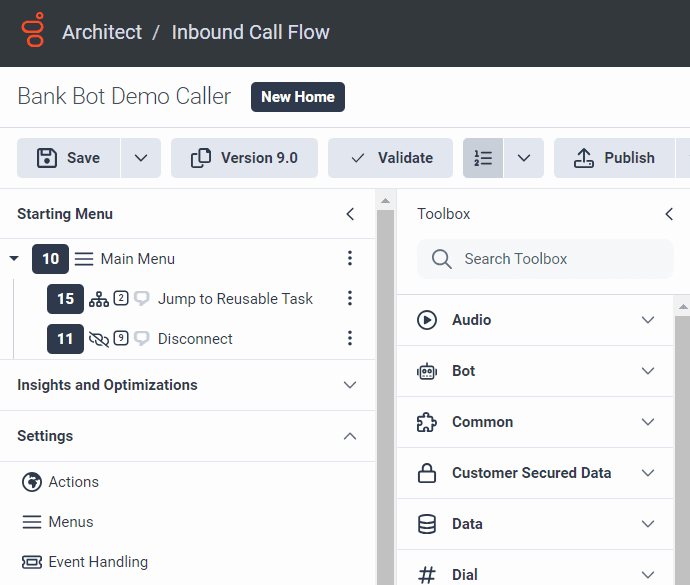
Task: Expand Insights and Optimizations section
Action: (x=350, y=385)
